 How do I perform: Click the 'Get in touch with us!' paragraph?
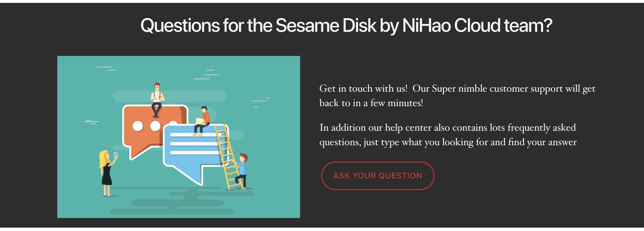[x=457, y=95]
